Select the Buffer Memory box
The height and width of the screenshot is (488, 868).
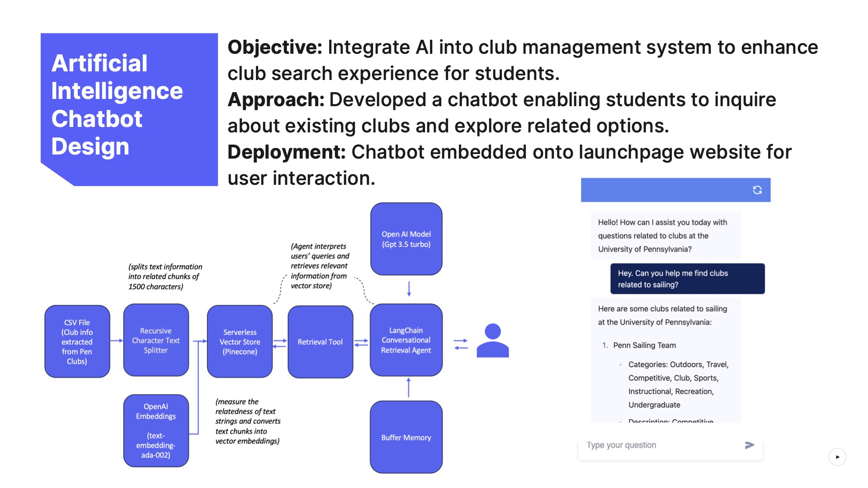pos(406,437)
